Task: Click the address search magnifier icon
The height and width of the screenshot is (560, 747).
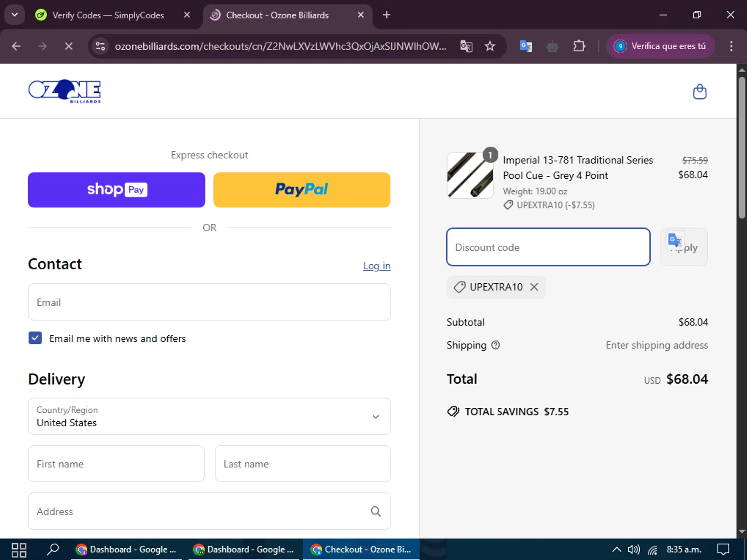Action: coord(375,511)
